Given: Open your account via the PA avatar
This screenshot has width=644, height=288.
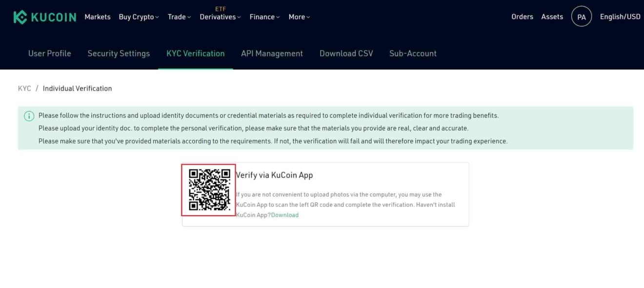Looking at the screenshot, I should pos(581,16).
